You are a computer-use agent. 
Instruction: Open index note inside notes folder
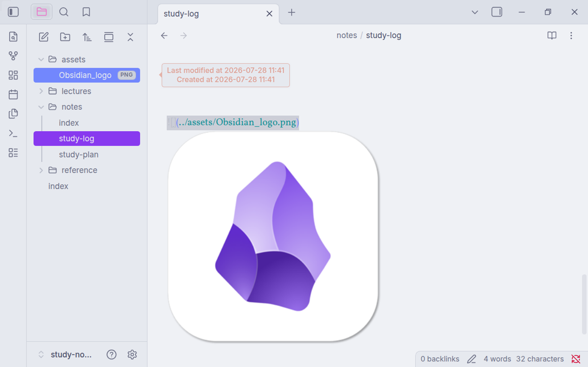pos(87,123)
